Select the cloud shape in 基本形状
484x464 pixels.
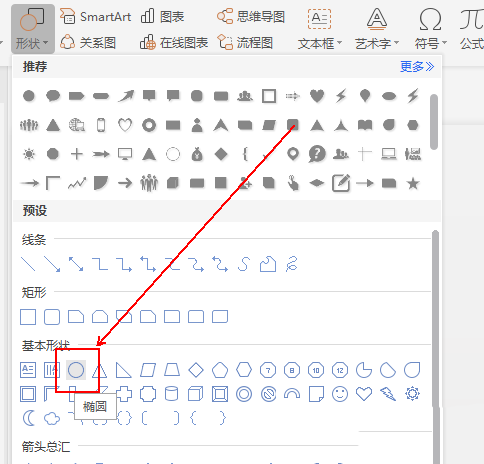(x=52, y=419)
